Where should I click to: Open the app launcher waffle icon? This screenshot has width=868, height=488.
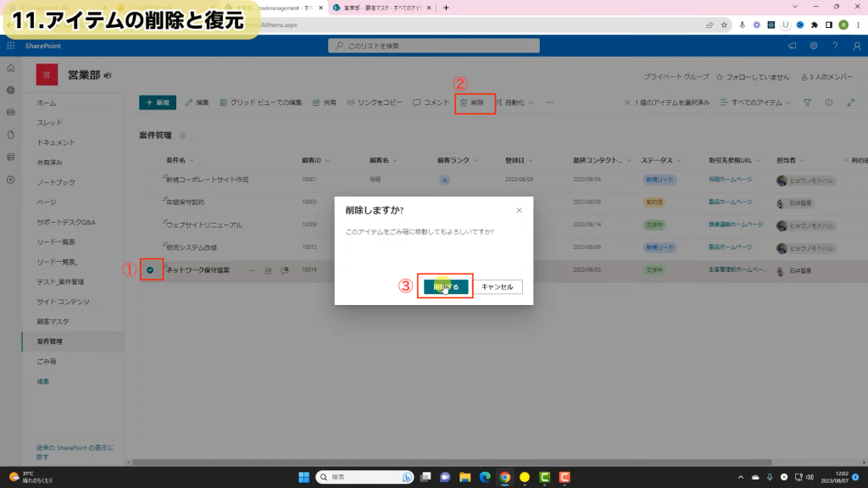(x=11, y=45)
